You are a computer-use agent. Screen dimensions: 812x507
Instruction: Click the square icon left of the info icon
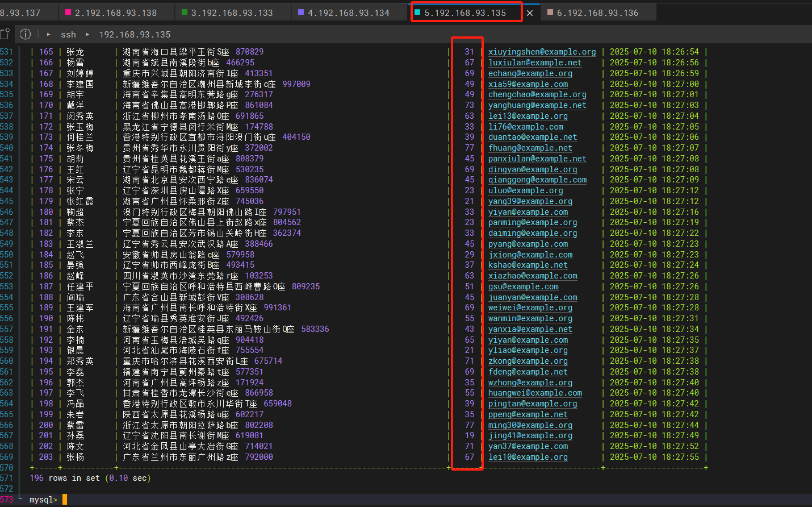coord(5,34)
